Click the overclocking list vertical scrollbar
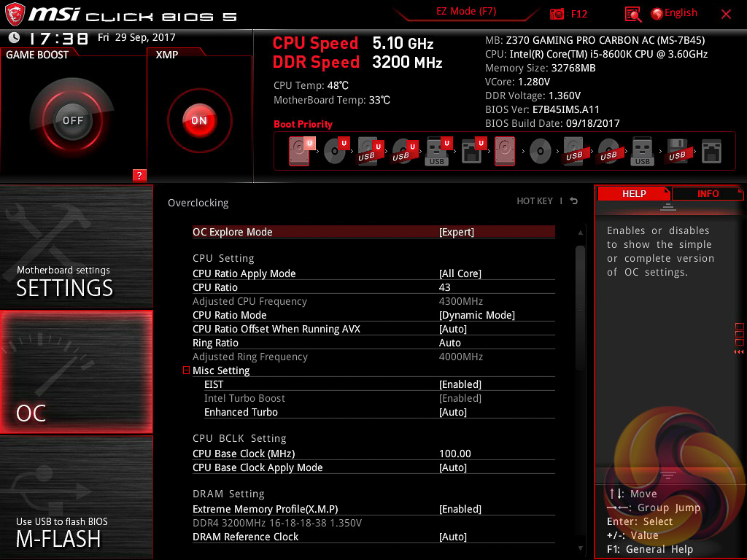Screen dimensions: 747x560 click(580, 306)
